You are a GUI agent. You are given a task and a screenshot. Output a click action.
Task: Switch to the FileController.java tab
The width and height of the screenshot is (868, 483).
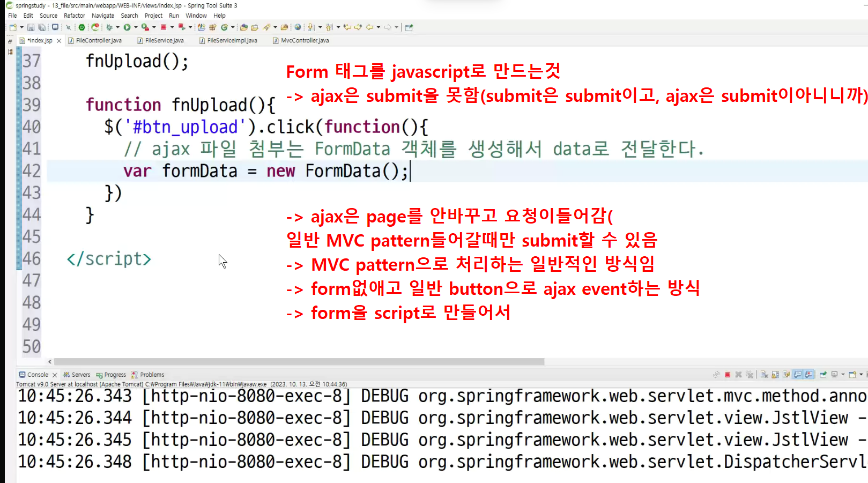tap(95, 40)
